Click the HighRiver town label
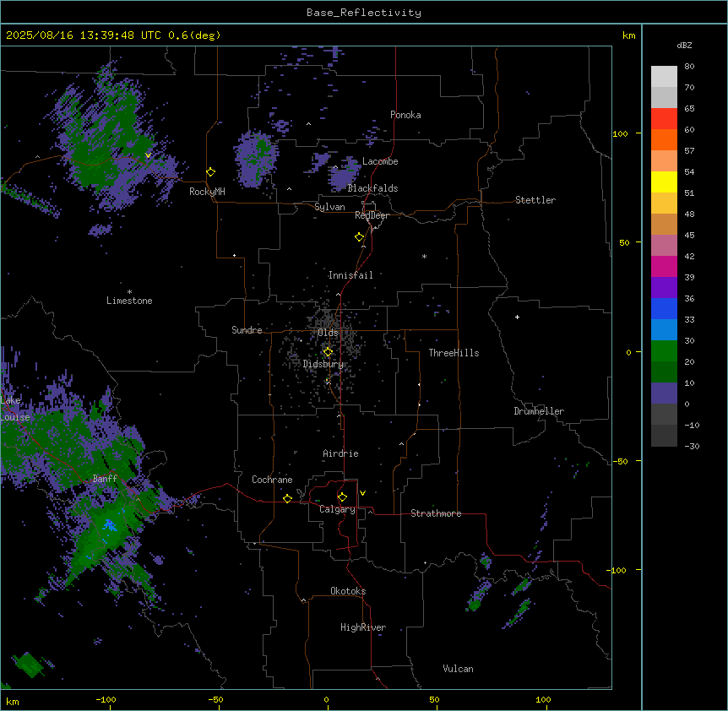Screen dimensions: 728x711 point(363,627)
